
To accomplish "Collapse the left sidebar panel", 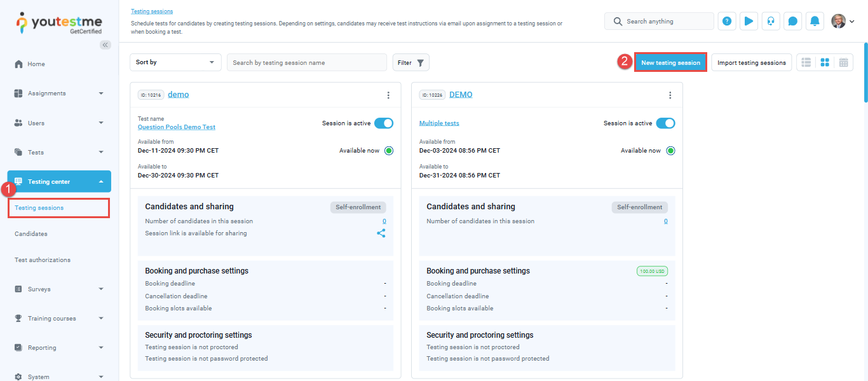I will (x=105, y=45).
